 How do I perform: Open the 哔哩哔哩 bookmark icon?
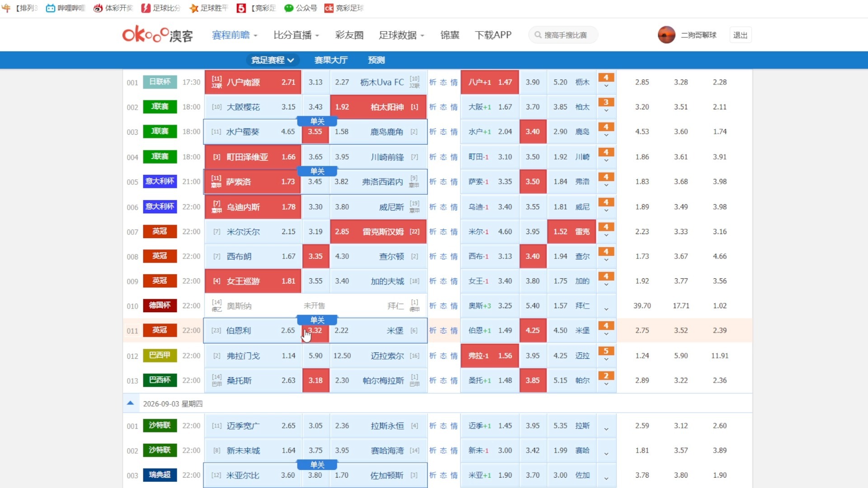tap(51, 8)
